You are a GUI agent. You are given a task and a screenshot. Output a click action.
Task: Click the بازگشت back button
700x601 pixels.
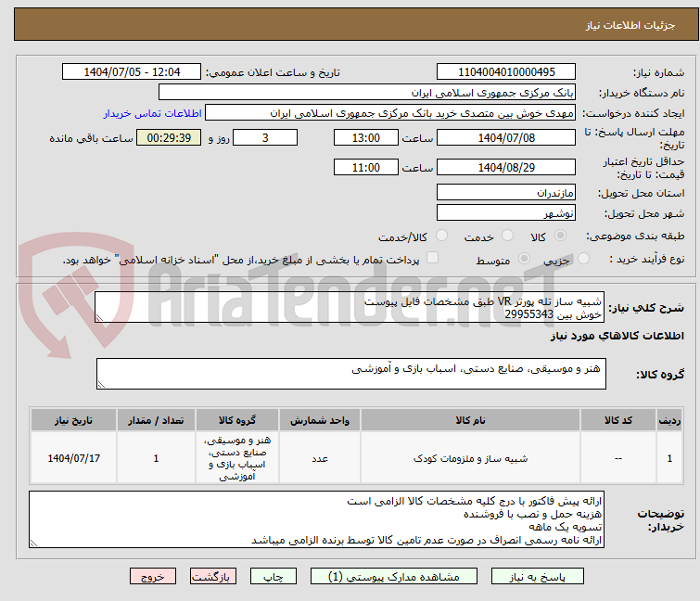point(213,577)
